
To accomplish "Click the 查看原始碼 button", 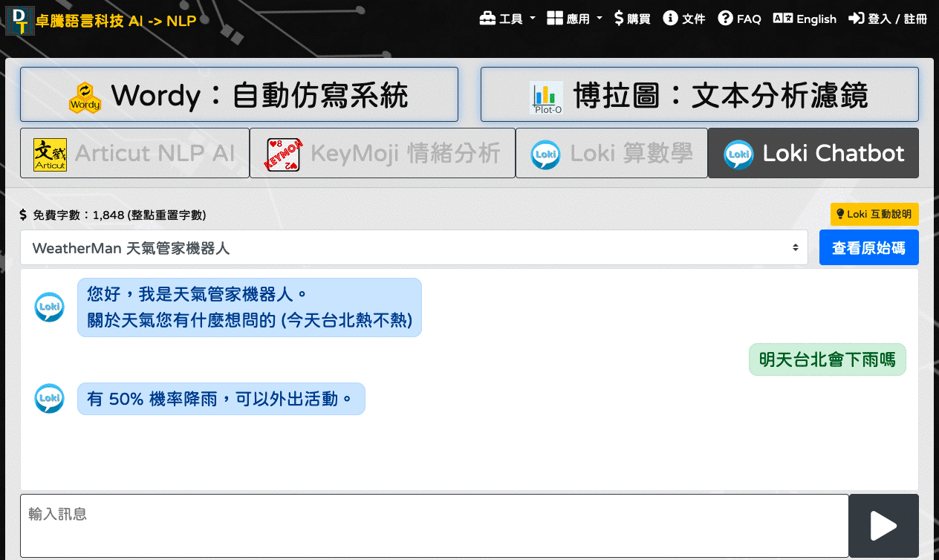I will (868, 247).
